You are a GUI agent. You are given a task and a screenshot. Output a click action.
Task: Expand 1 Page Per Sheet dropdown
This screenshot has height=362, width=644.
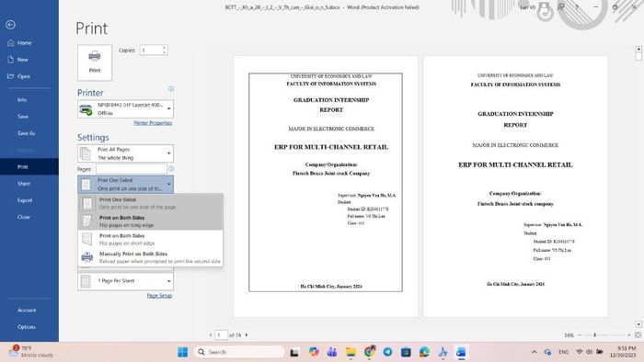click(125, 281)
